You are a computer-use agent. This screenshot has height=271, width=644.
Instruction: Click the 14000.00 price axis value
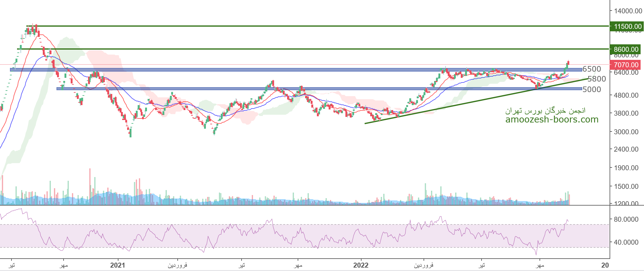tap(628, 11)
